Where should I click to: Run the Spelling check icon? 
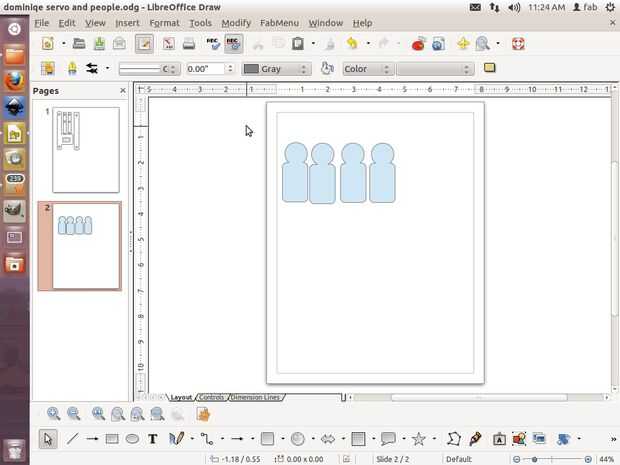tap(214, 43)
